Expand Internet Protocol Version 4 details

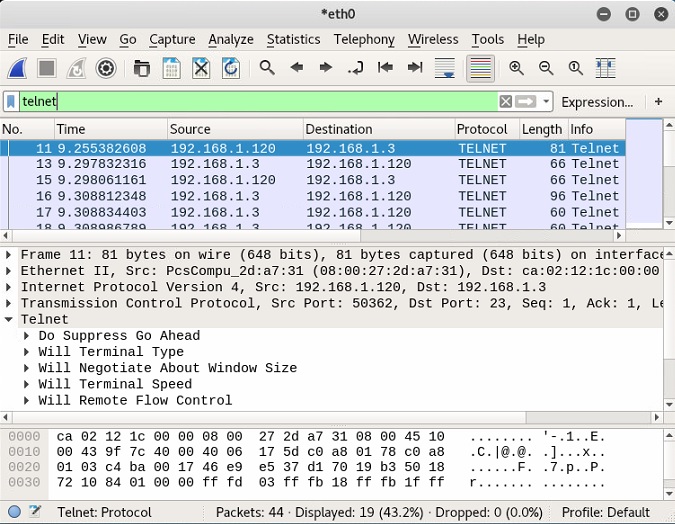(9, 287)
